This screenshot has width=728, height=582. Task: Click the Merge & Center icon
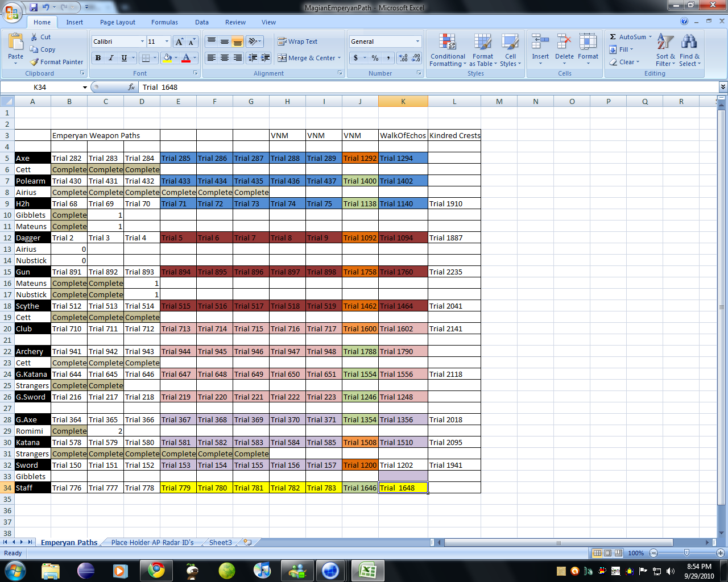point(282,58)
